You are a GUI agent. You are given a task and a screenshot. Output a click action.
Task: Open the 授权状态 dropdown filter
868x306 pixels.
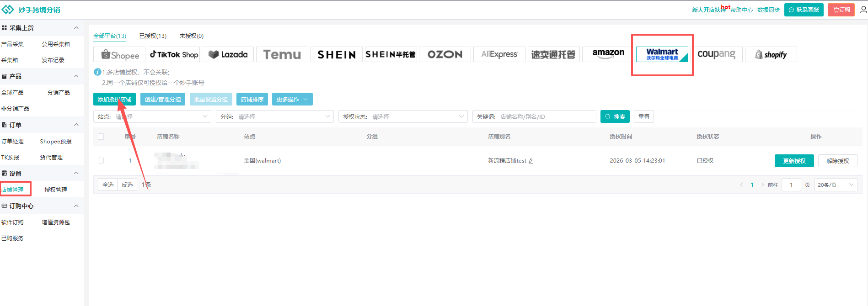click(403, 117)
